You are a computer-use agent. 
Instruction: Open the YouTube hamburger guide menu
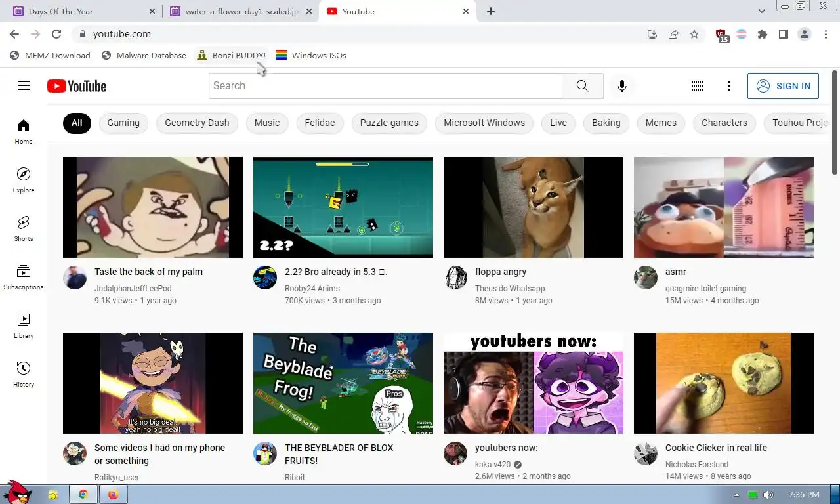coord(24,86)
